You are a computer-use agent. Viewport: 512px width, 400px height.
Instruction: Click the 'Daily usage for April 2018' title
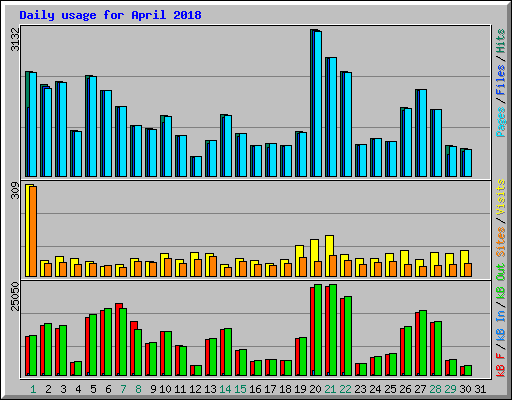click(110, 15)
